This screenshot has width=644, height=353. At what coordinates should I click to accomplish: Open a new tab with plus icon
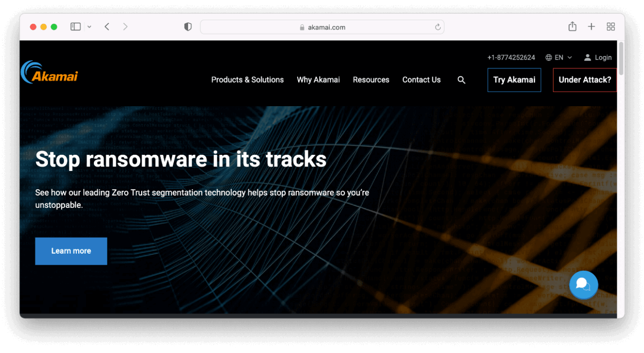click(592, 27)
